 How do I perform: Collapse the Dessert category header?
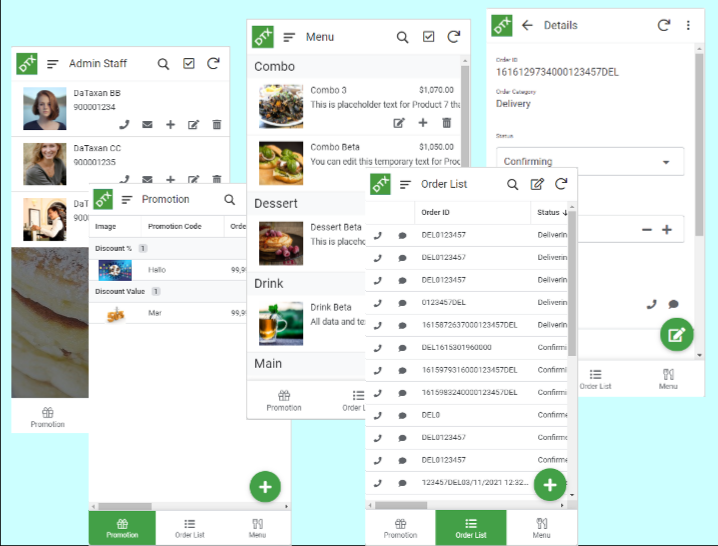[306, 203]
